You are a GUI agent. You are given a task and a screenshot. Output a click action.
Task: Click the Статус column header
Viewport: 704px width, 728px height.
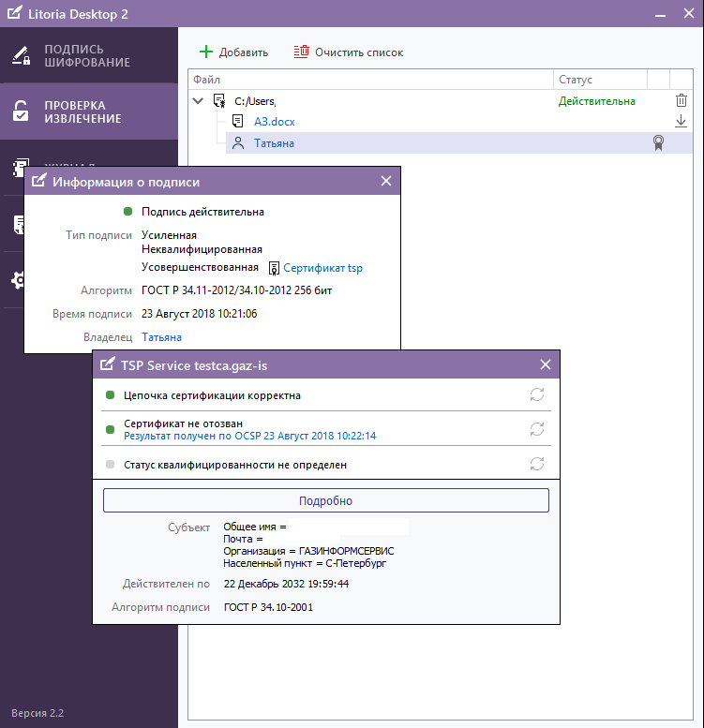(600, 80)
